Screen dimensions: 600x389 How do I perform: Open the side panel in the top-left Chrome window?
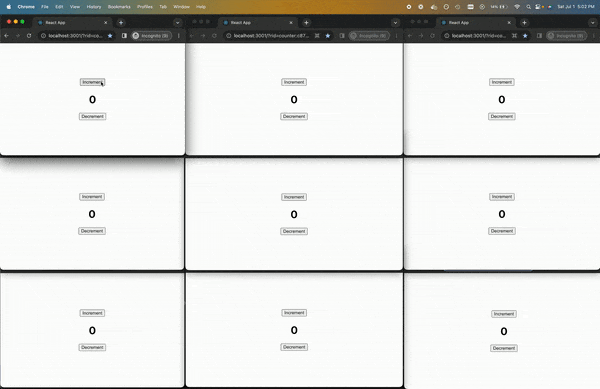[124, 36]
